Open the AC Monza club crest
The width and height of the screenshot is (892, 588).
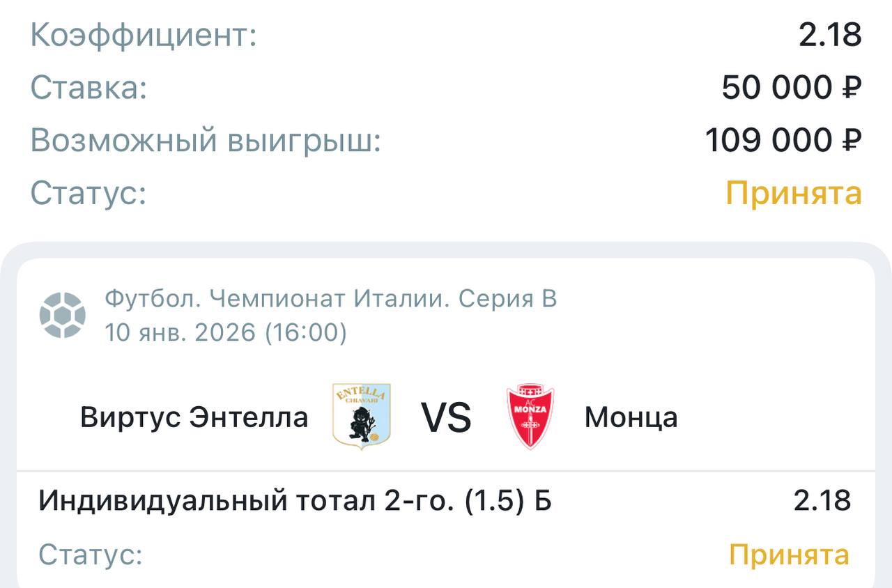click(x=530, y=416)
